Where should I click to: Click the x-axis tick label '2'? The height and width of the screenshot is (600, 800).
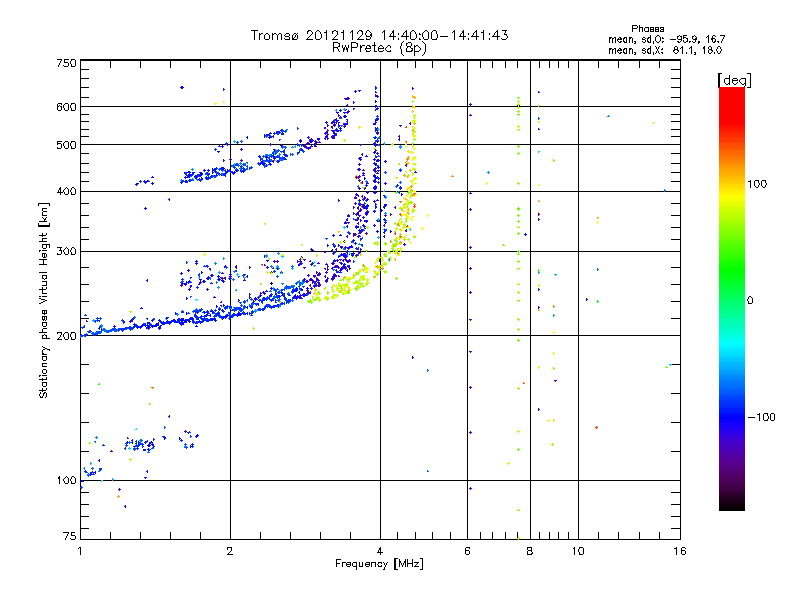230,551
